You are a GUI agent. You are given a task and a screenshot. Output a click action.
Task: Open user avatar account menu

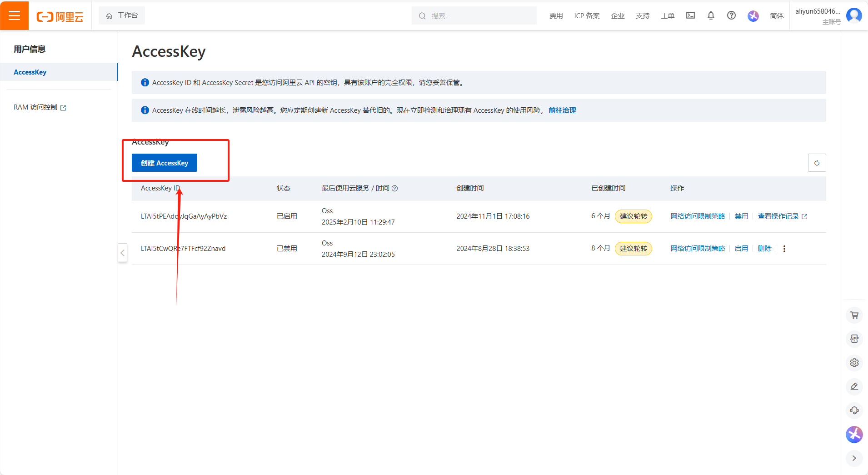[x=854, y=15]
